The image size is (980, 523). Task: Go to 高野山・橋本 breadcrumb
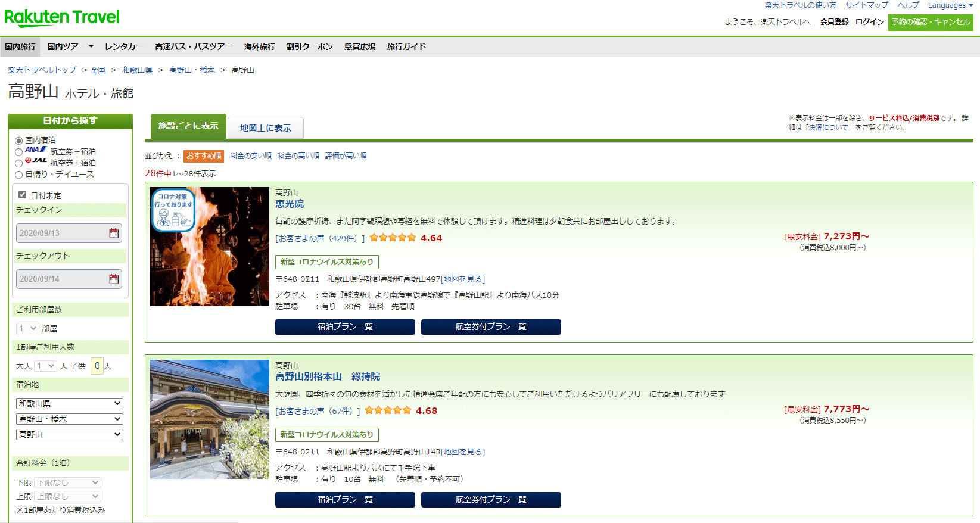pyautogui.click(x=192, y=70)
